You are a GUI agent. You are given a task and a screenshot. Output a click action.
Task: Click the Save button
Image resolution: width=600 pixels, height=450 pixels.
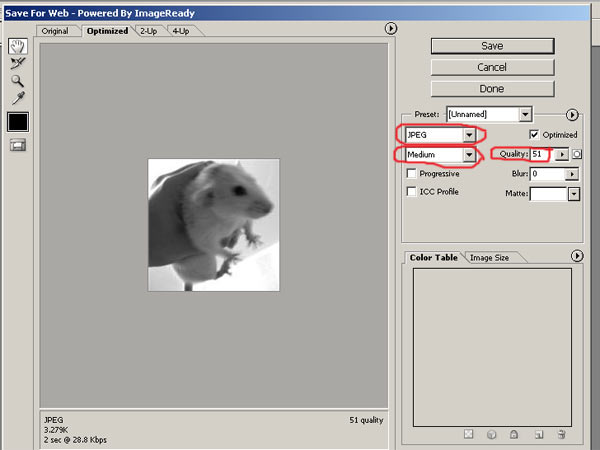[x=492, y=46]
